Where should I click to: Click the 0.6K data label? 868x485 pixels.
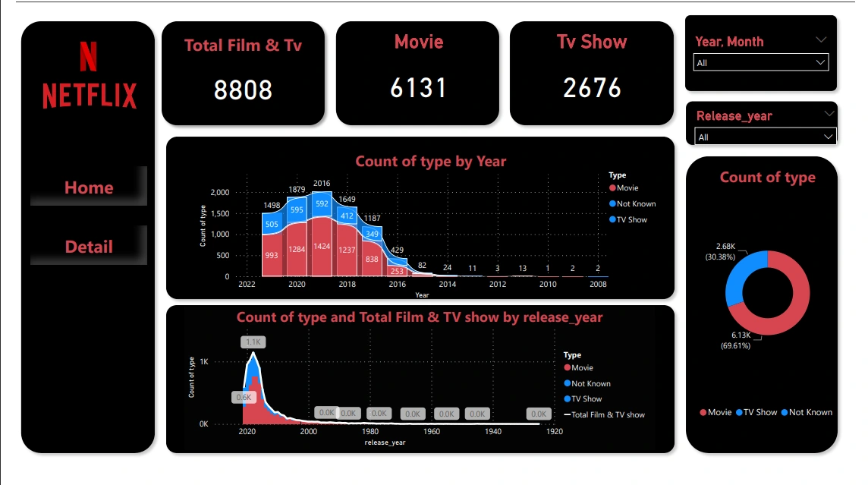[x=244, y=397]
